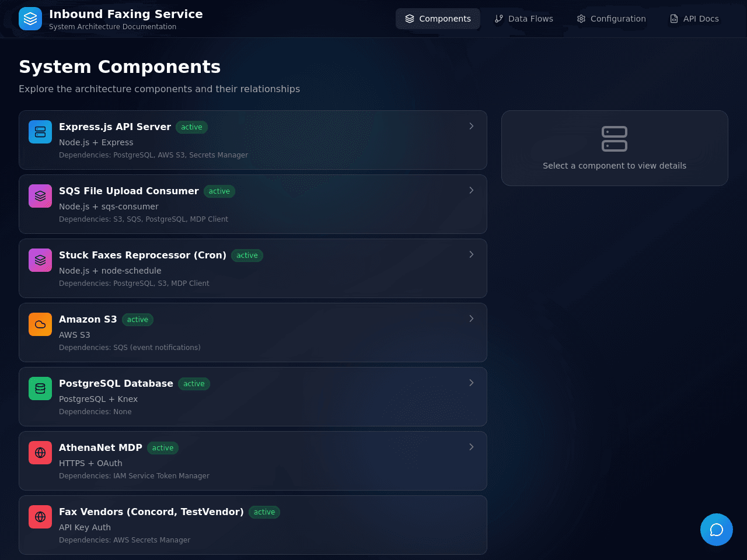The height and width of the screenshot is (560, 747).
Task: Click the Amazon S3 cloud icon
Action: pos(40,324)
